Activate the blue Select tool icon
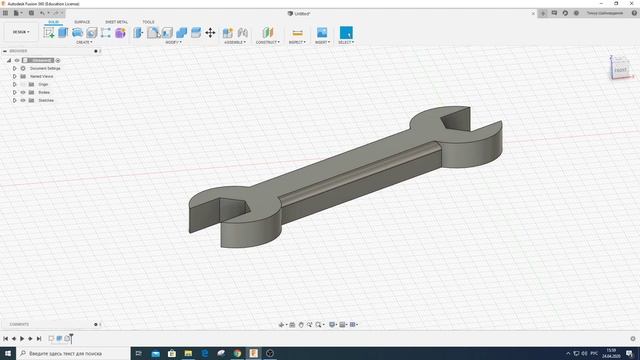This screenshot has width=640, height=360. [x=346, y=33]
